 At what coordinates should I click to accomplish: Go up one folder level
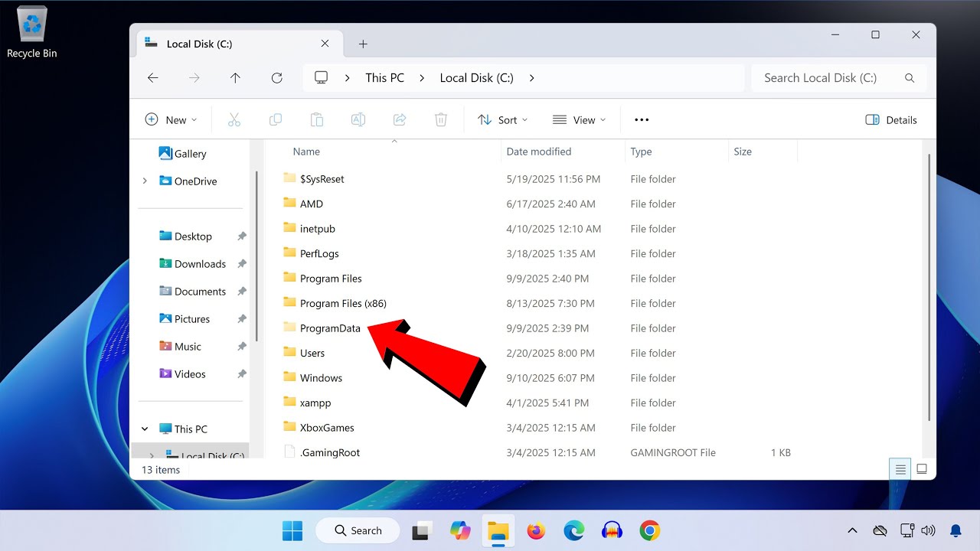click(x=236, y=78)
